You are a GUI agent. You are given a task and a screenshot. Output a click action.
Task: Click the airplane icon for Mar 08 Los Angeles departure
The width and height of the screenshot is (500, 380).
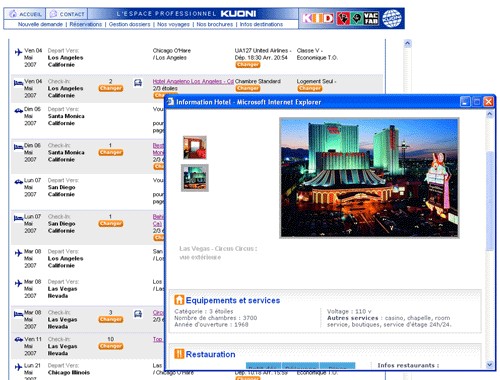(x=18, y=253)
